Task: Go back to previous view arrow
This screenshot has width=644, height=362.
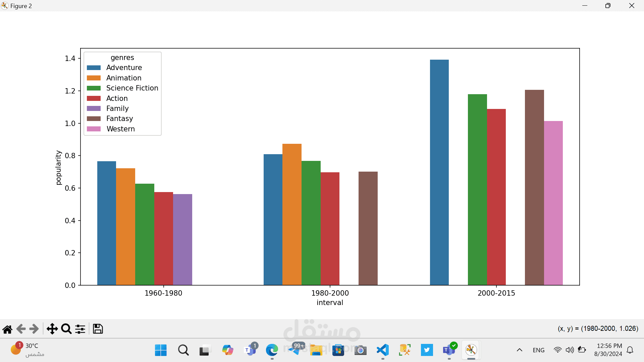Action: coord(21,329)
